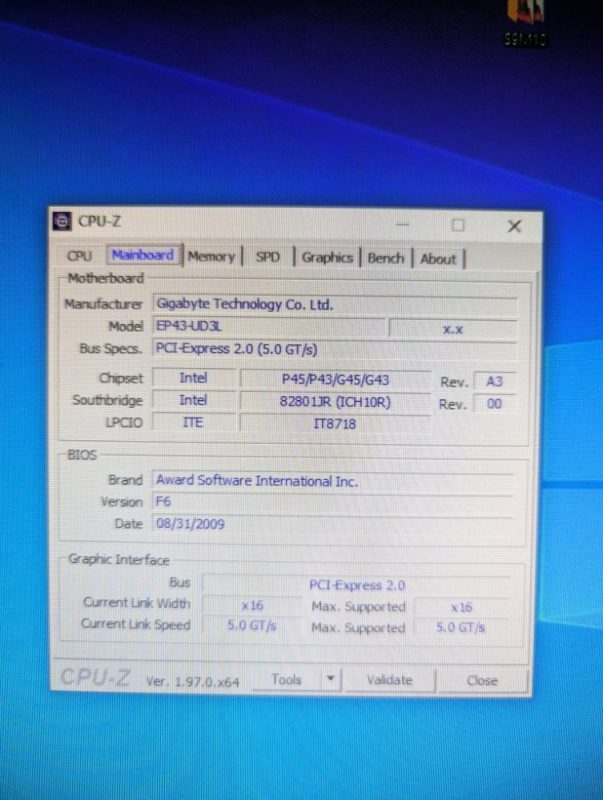This screenshot has width=603, height=800.
Task: Show the Graphics tab
Action: point(327,257)
